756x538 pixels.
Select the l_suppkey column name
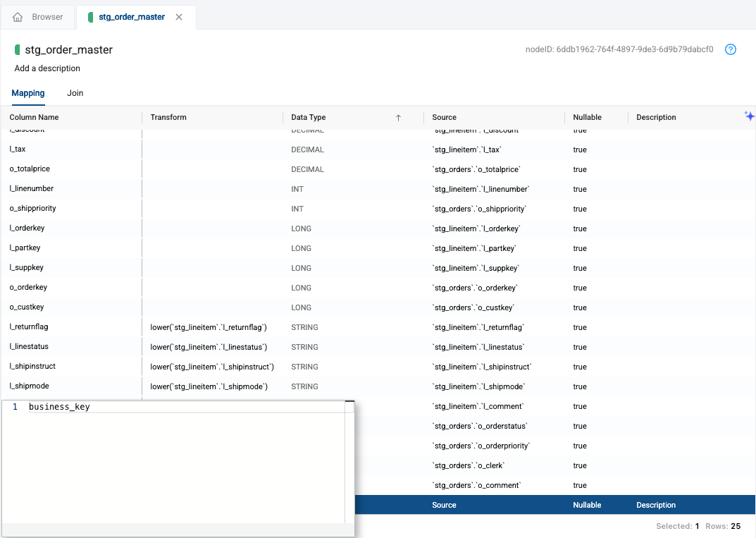[27, 268]
